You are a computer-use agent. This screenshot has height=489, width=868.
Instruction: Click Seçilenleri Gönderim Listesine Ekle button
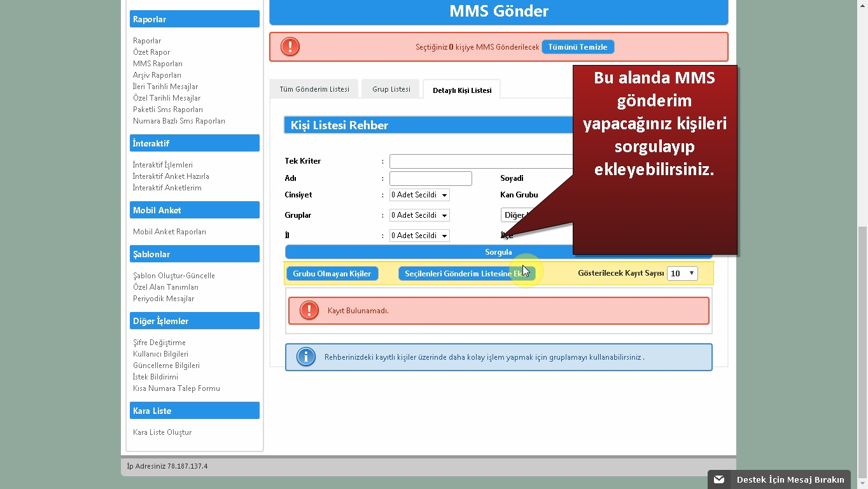coord(466,273)
